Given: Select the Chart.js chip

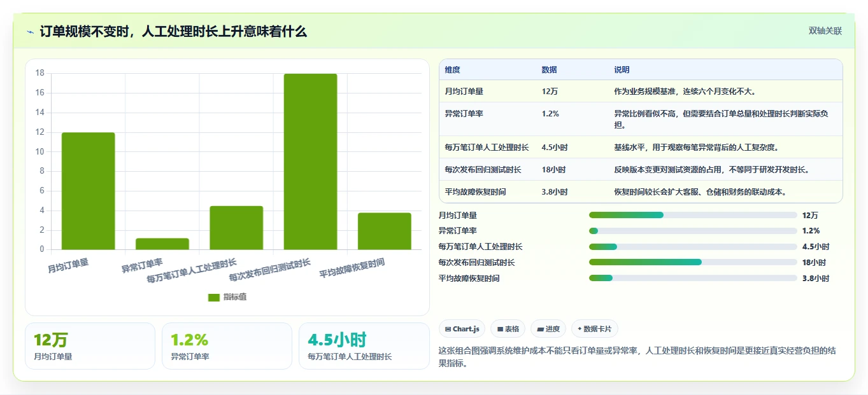Looking at the screenshot, I should (462, 329).
